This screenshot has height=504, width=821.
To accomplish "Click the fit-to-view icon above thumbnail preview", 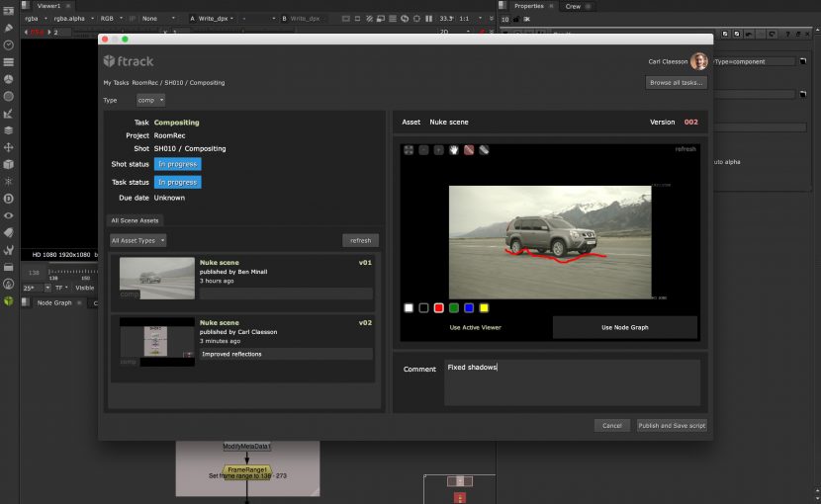I will click(x=409, y=150).
